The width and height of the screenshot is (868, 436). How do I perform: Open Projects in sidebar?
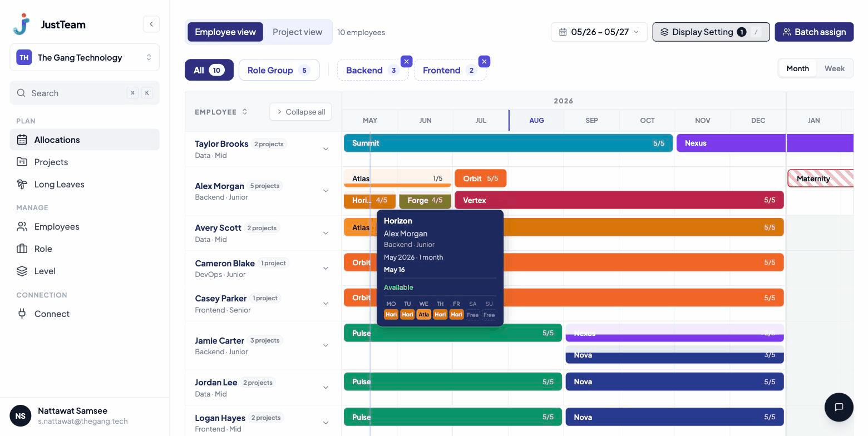[x=85, y=162]
